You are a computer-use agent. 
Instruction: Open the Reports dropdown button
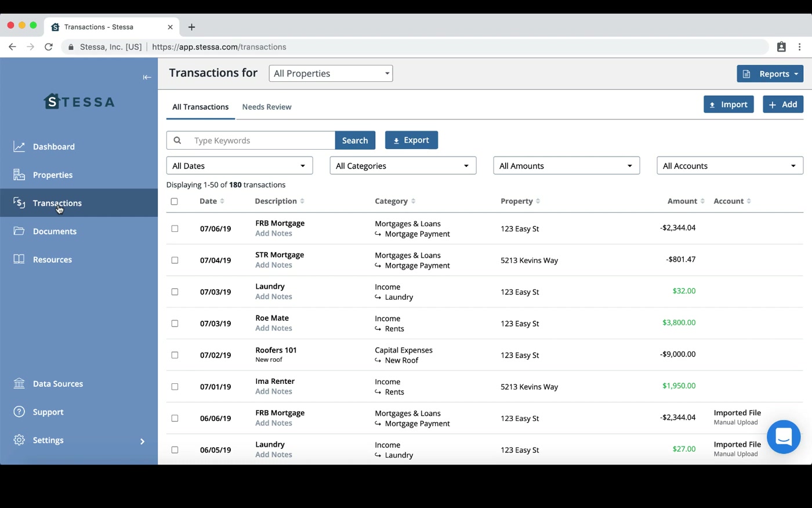(770, 74)
